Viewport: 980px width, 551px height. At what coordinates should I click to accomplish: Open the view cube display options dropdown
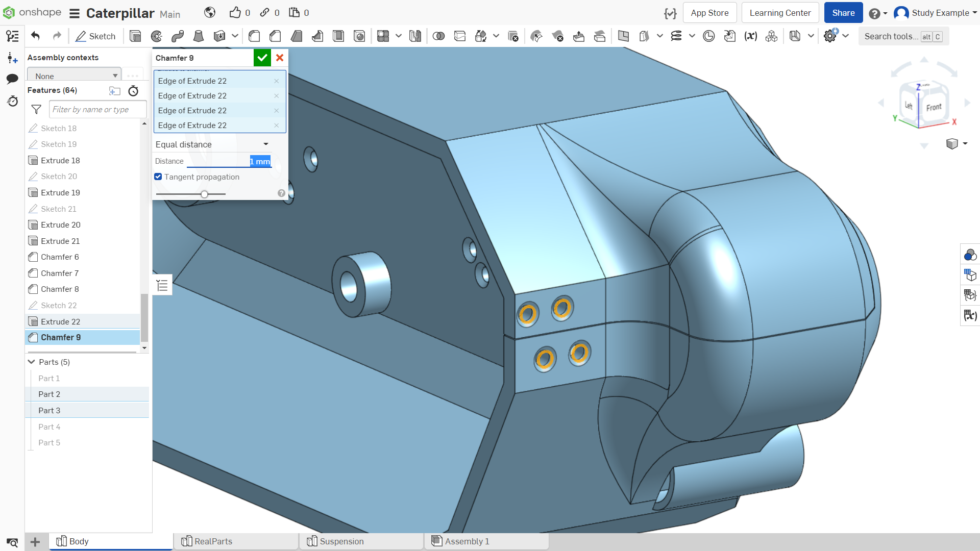[x=957, y=144]
